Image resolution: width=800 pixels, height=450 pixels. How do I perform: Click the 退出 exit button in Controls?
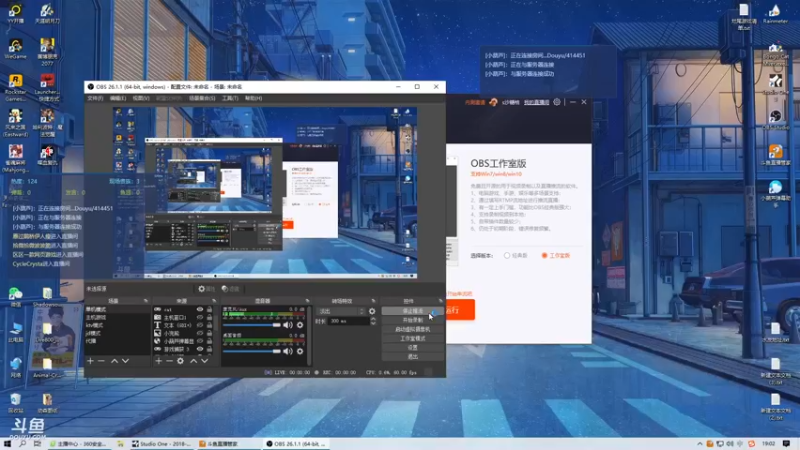(412, 357)
